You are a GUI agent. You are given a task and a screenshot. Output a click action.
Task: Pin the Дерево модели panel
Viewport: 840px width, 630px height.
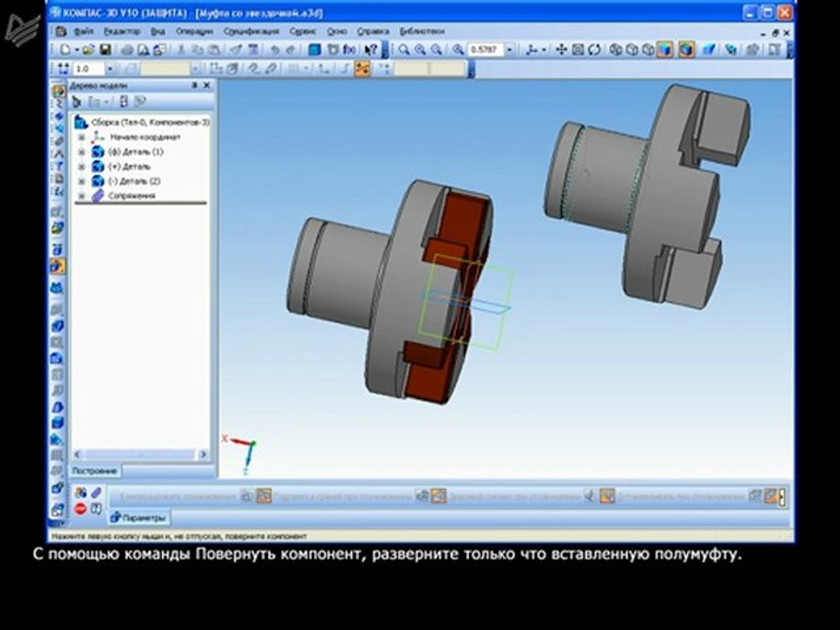tap(194, 86)
